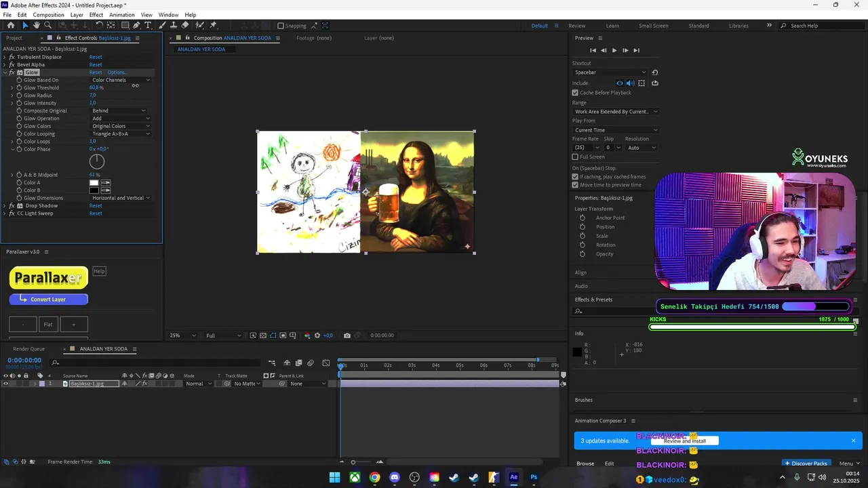Hide the Başlıksız-1.jpg layer eye toggle
This screenshot has height=488, width=868.
(x=5, y=384)
